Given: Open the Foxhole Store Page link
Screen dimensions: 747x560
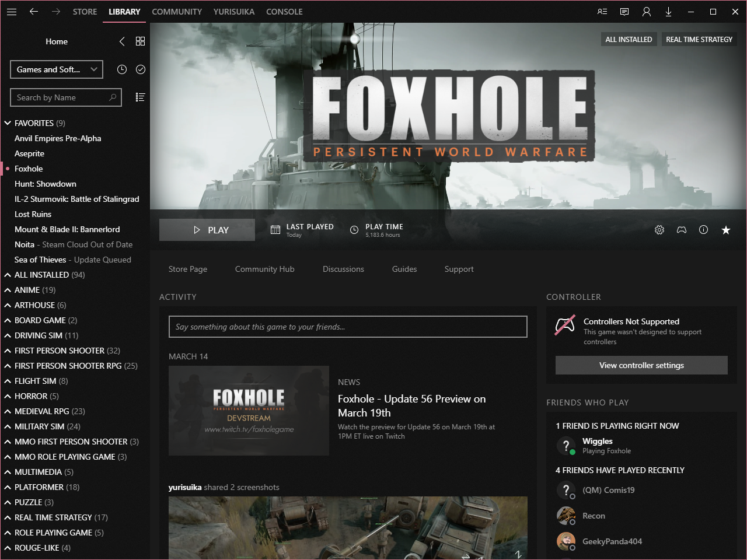Looking at the screenshot, I should [x=188, y=269].
